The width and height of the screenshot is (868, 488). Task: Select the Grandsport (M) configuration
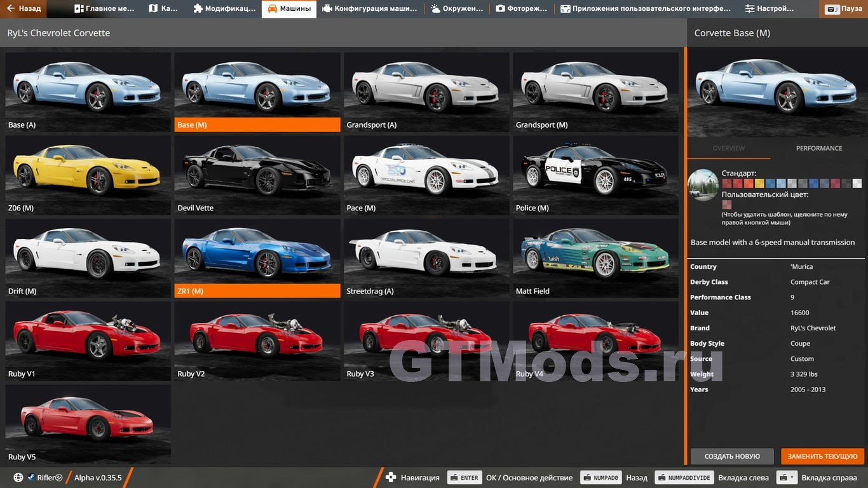pyautogui.click(x=596, y=92)
